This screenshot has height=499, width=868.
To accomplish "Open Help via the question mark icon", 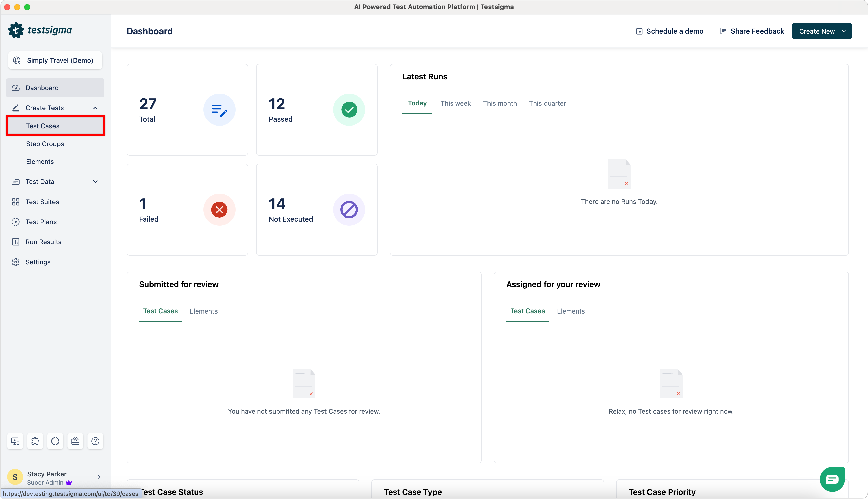I will click(95, 441).
